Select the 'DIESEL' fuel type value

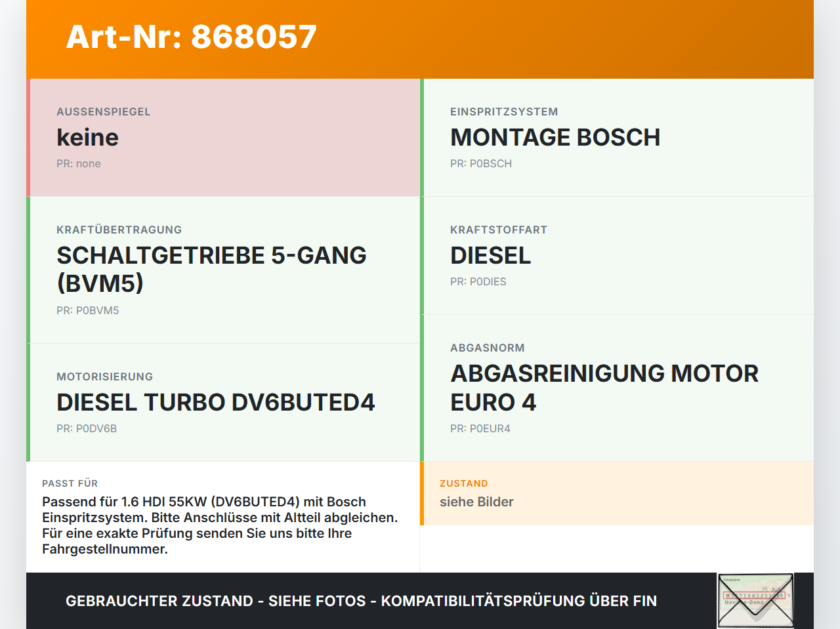(x=490, y=255)
